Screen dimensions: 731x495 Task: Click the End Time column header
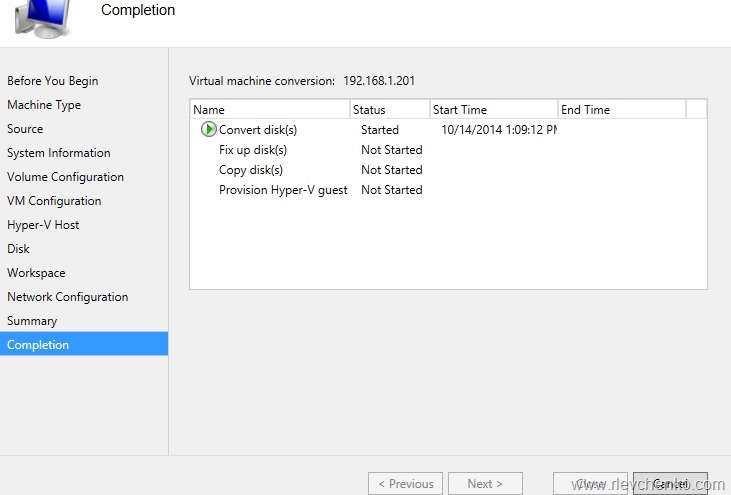(x=620, y=110)
